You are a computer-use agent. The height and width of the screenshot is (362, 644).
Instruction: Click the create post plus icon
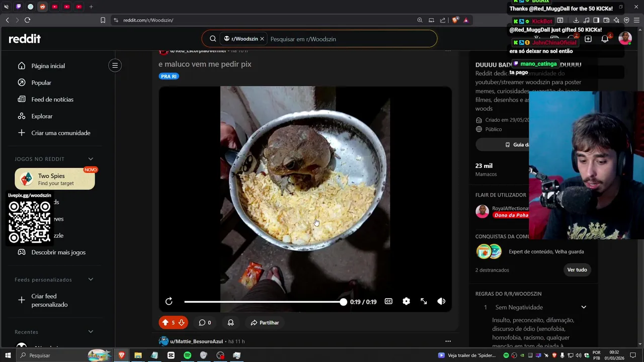(588, 39)
